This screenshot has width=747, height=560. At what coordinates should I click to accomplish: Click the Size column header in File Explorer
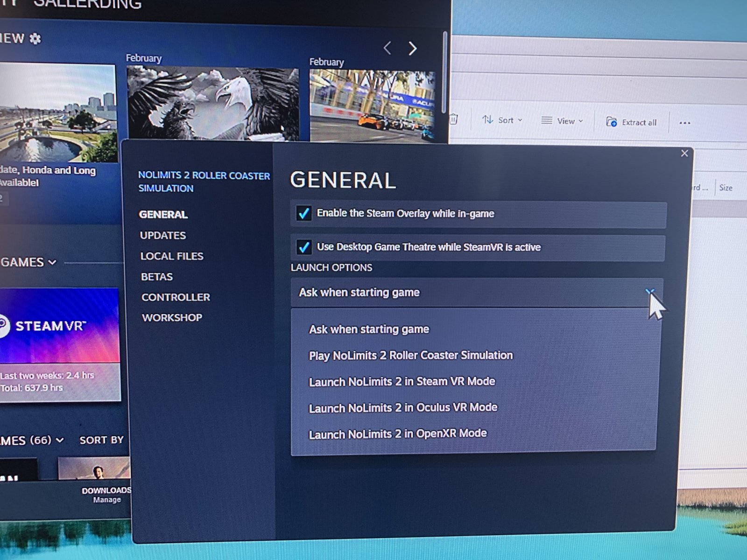tap(726, 188)
